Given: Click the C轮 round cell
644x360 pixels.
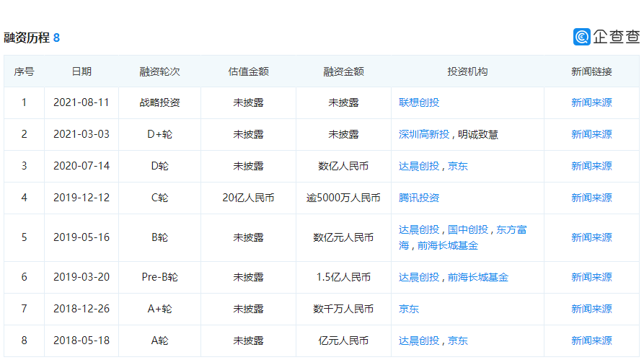Looking at the screenshot, I should 160,198.
